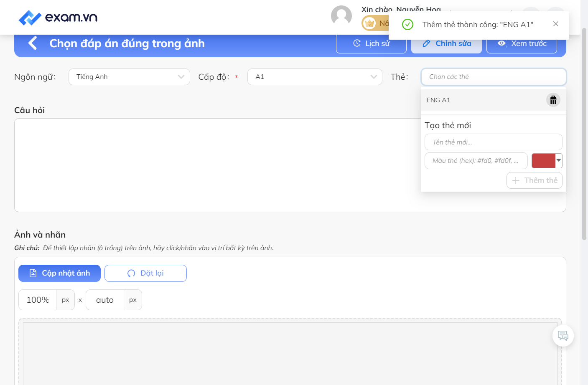588x385 pixels.
Task: Click the Chọn các thẻ tag selector
Action: click(494, 77)
